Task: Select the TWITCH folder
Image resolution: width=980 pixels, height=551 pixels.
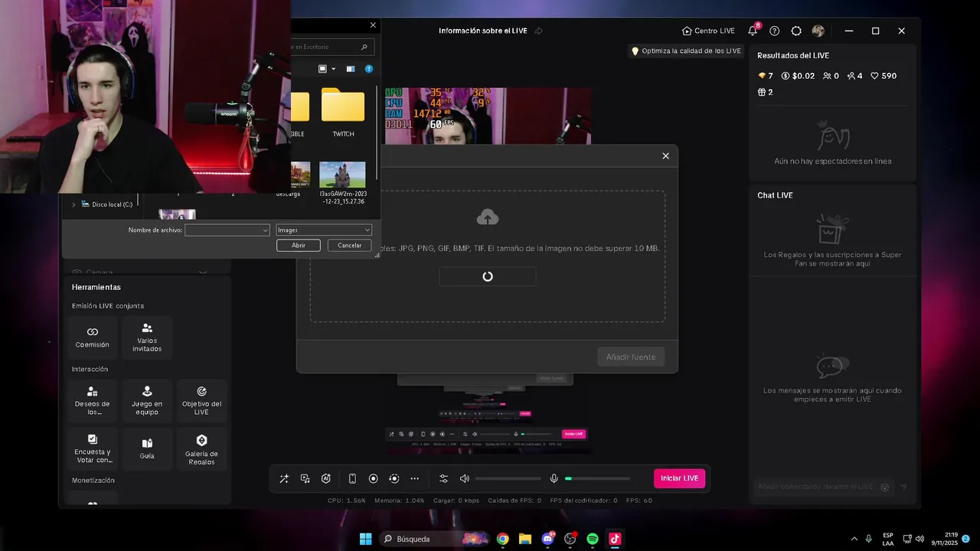Action: tap(343, 112)
